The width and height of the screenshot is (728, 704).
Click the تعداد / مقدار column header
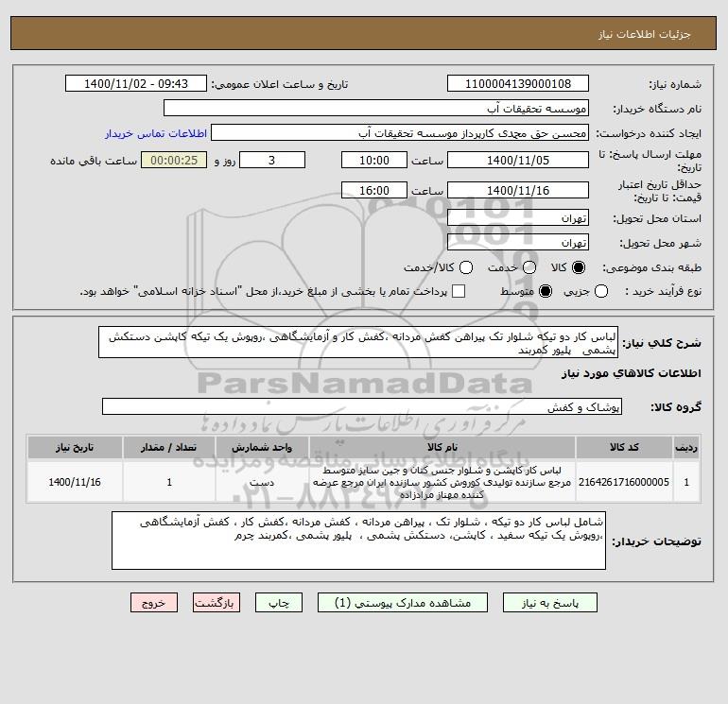[x=169, y=447]
